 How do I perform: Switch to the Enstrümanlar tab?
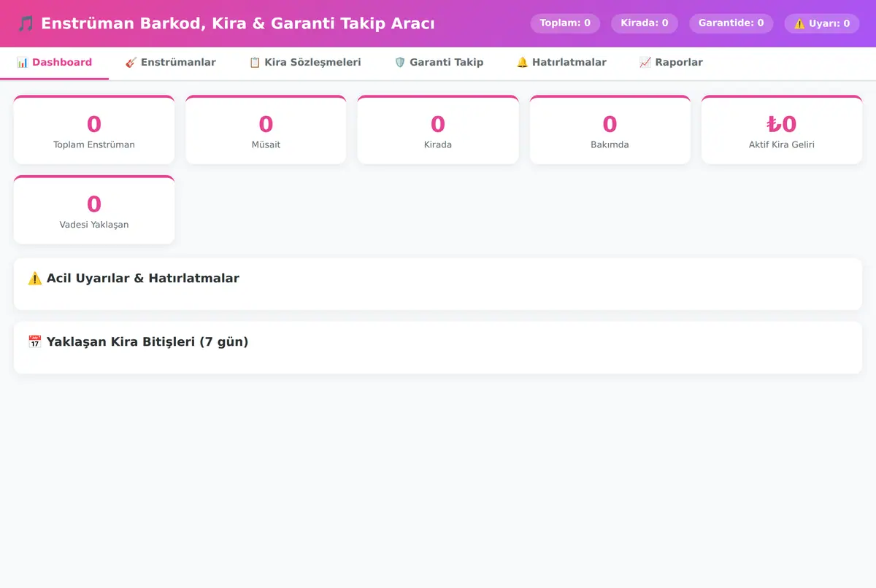coord(170,63)
